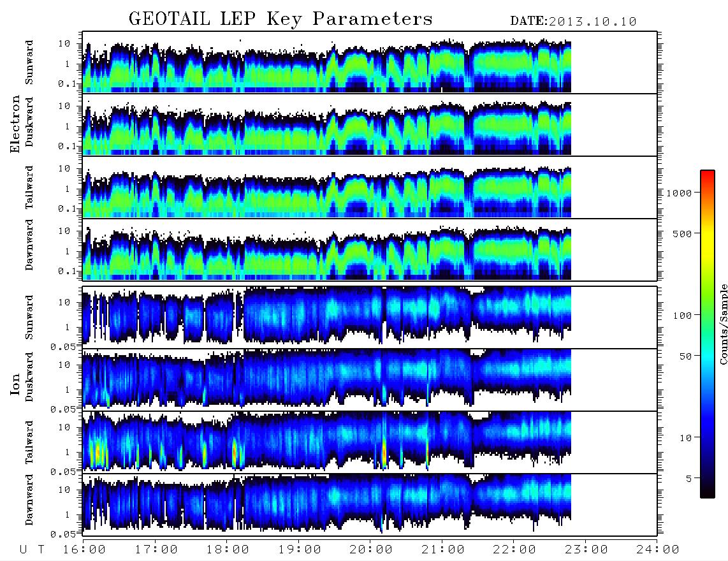Click the Electron Tailward spectrogram panel

pyautogui.click(x=370, y=187)
